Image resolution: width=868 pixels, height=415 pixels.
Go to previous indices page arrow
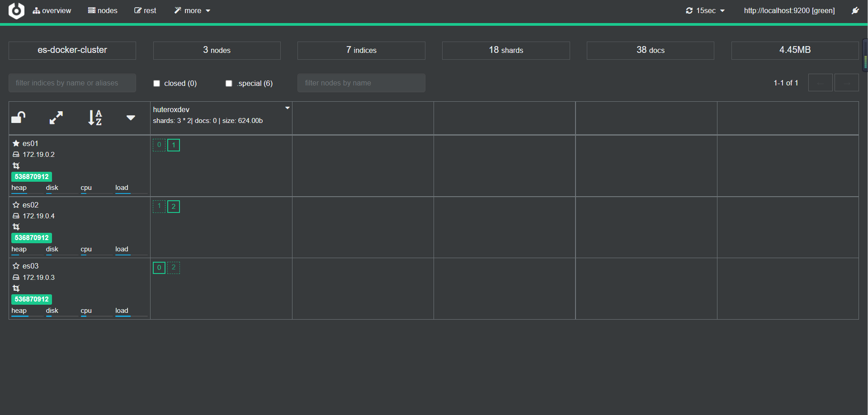click(821, 83)
